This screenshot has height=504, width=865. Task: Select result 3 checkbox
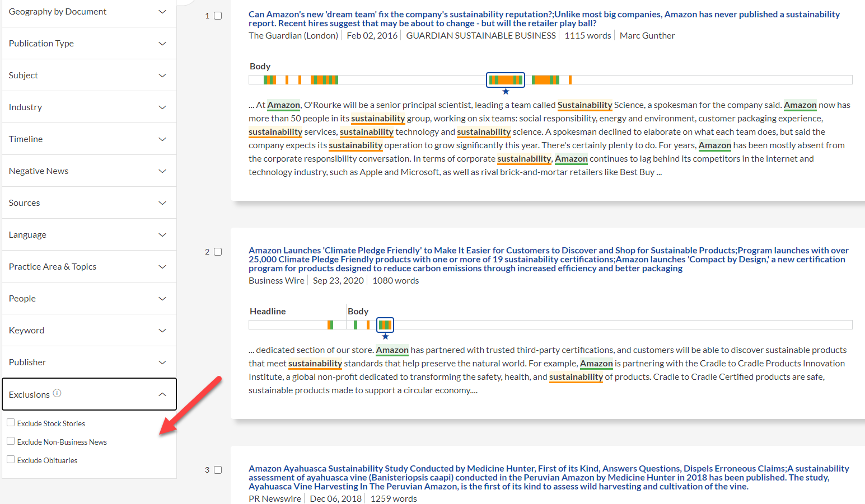point(218,470)
